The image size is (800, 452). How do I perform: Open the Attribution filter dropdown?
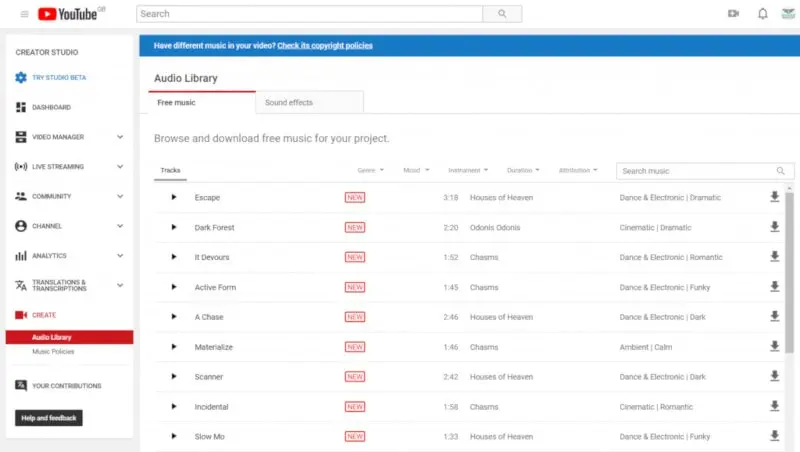tap(578, 170)
